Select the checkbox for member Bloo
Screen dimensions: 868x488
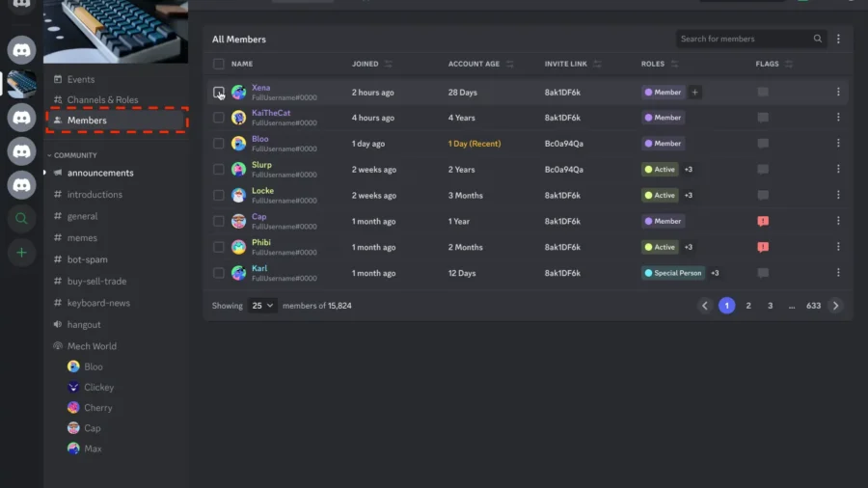click(x=219, y=144)
